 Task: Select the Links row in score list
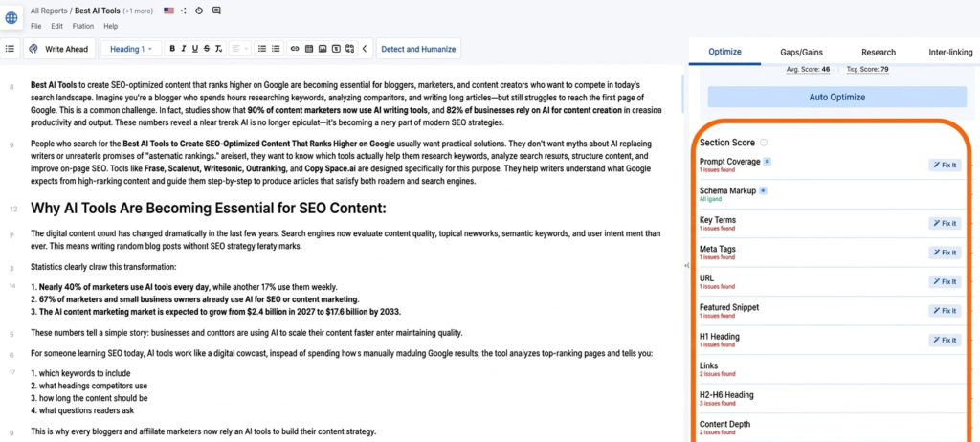tap(832, 369)
